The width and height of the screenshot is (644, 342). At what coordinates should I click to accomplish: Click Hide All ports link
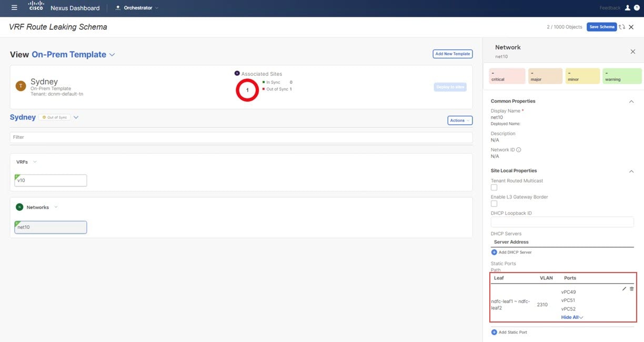point(572,317)
